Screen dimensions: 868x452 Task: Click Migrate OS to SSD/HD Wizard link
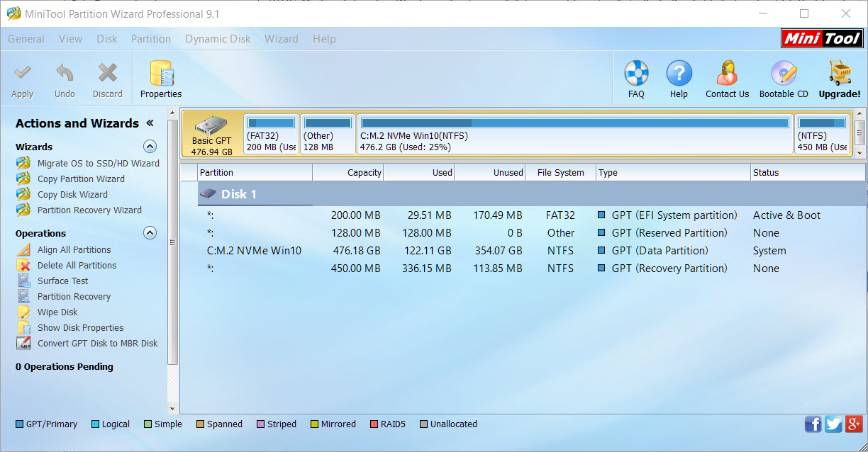(98, 163)
